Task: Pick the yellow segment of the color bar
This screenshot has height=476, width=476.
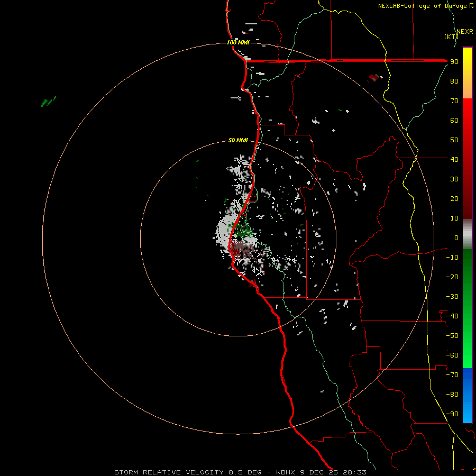Action: [467, 61]
